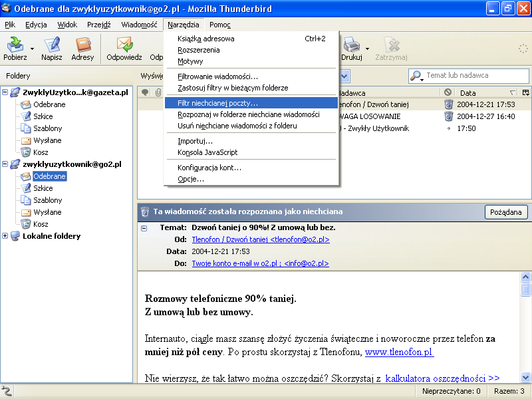532x399 pixels.
Task: Select Szablony under the gazeta.pl account
Action: coord(47,128)
